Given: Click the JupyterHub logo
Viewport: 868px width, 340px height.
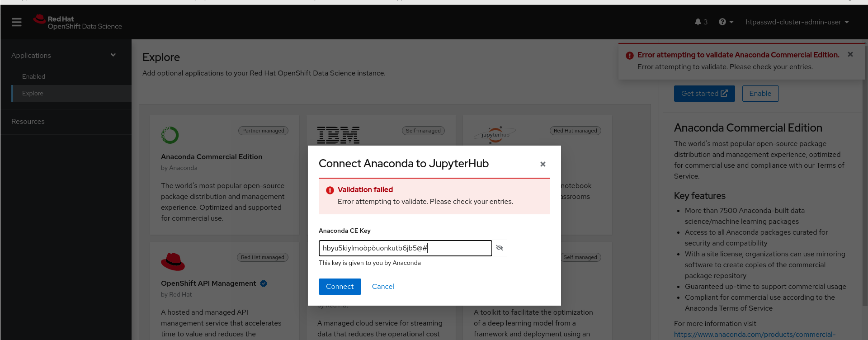Looking at the screenshot, I should (x=495, y=135).
